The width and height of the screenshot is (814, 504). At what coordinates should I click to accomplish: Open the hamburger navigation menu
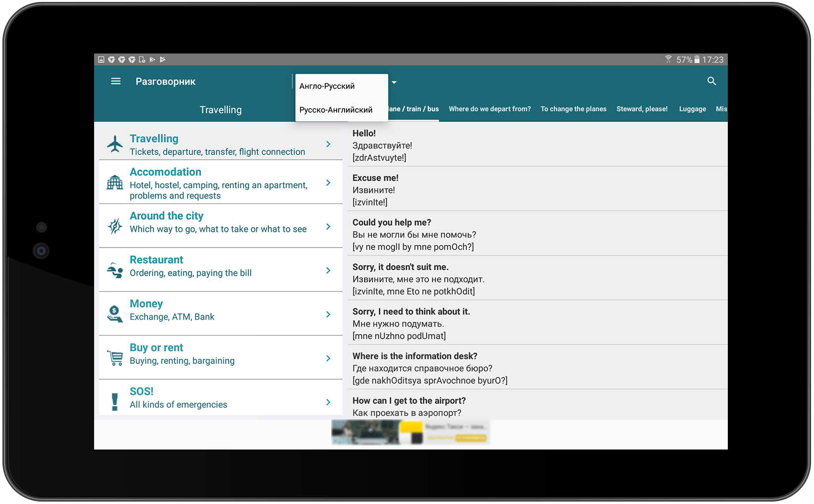(x=115, y=81)
